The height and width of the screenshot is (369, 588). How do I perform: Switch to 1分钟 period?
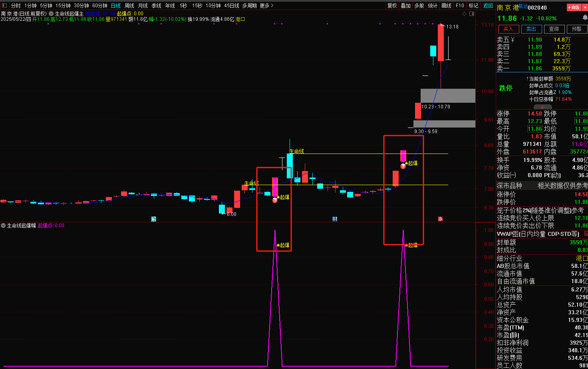[x=30, y=6]
